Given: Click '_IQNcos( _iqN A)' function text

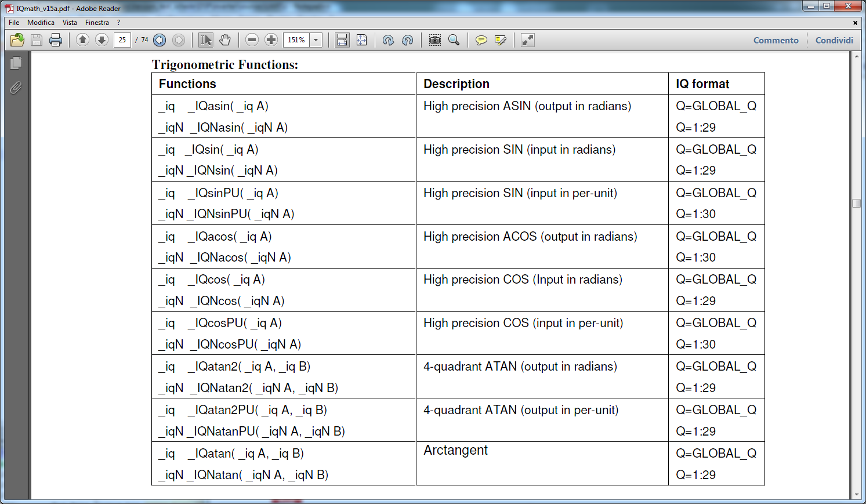Looking at the screenshot, I should (237, 301).
